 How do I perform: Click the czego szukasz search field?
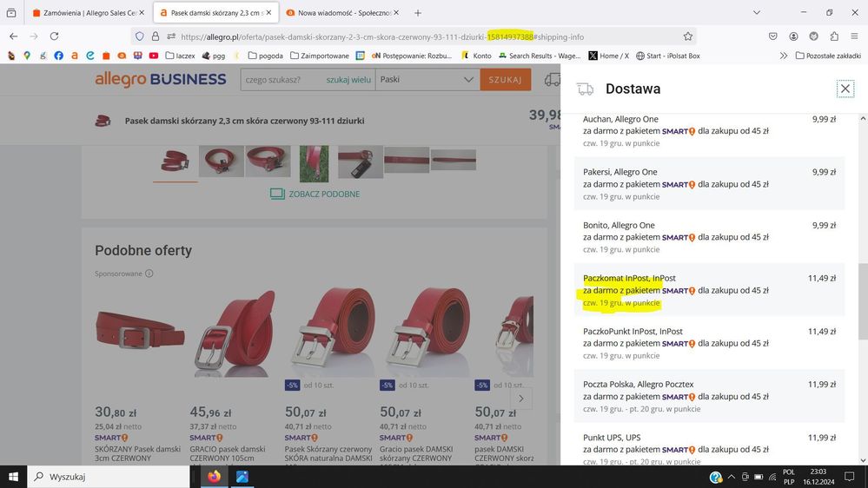pyautogui.click(x=283, y=80)
